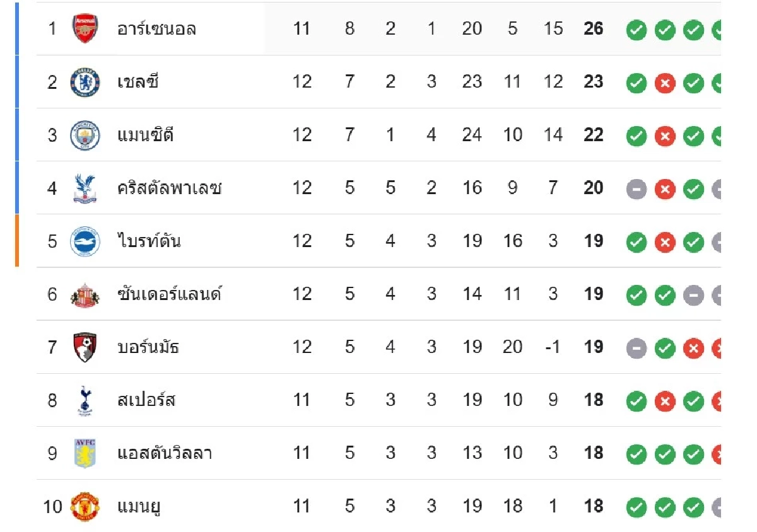
Task: Click the ซันเดอร์แลนด์ team name
Action: [169, 294]
